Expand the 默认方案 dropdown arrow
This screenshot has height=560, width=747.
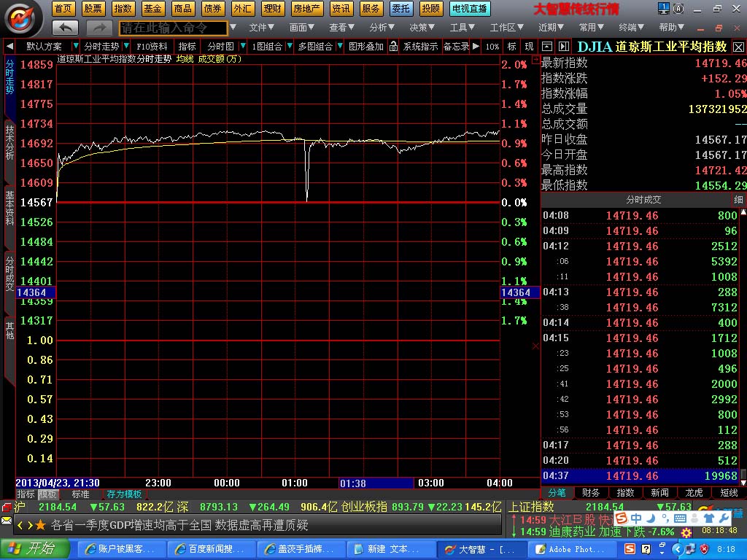click(x=75, y=46)
